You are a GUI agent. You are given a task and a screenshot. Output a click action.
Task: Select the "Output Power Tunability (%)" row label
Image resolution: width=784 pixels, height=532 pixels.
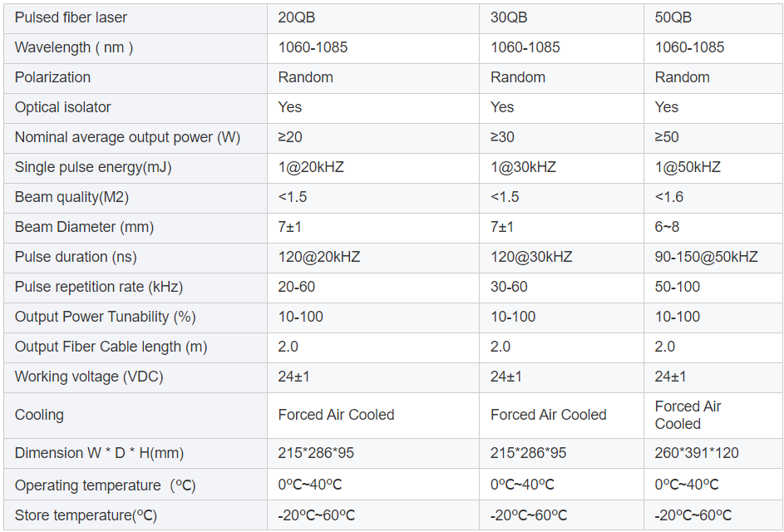(x=106, y=317)
